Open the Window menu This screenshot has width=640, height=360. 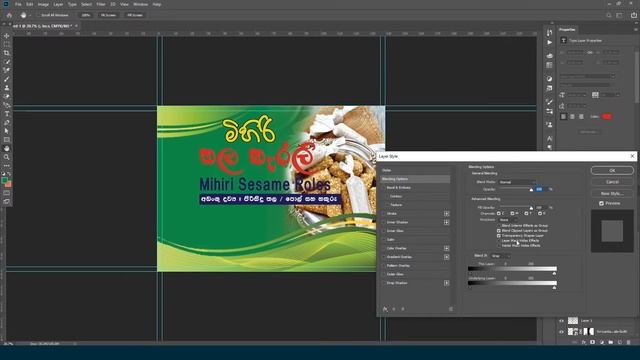pos(140,4)
